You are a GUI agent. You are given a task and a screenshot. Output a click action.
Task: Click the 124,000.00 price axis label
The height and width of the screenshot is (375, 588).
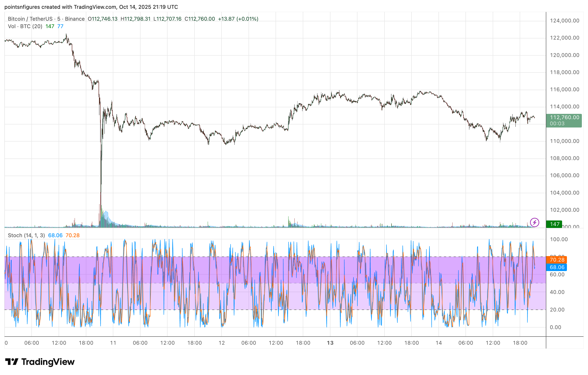pos(564,20)
